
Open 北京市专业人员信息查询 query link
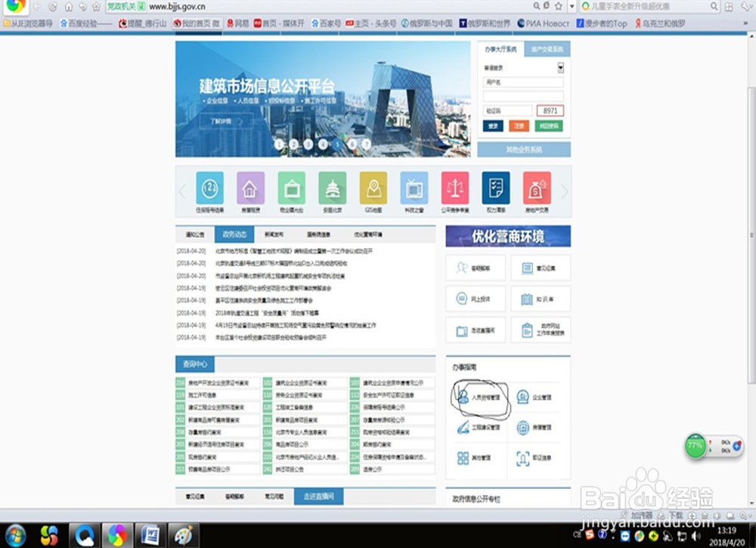tap(301, 432)
